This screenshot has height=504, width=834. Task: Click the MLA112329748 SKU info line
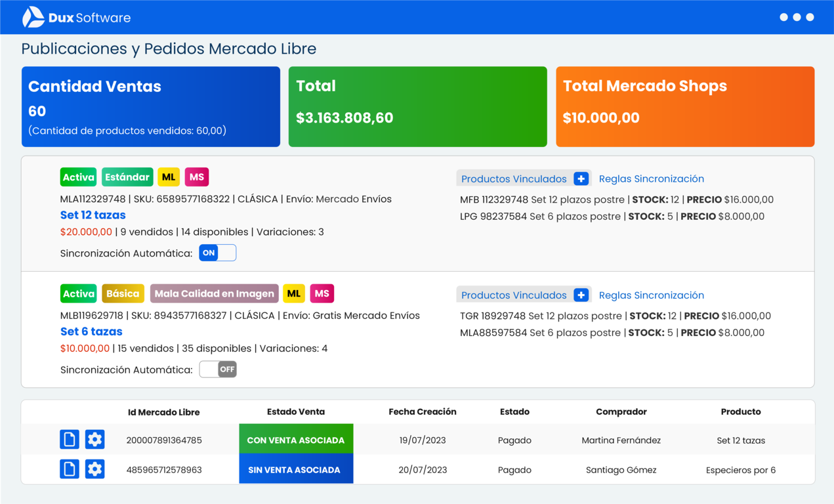tap(226, 199)
